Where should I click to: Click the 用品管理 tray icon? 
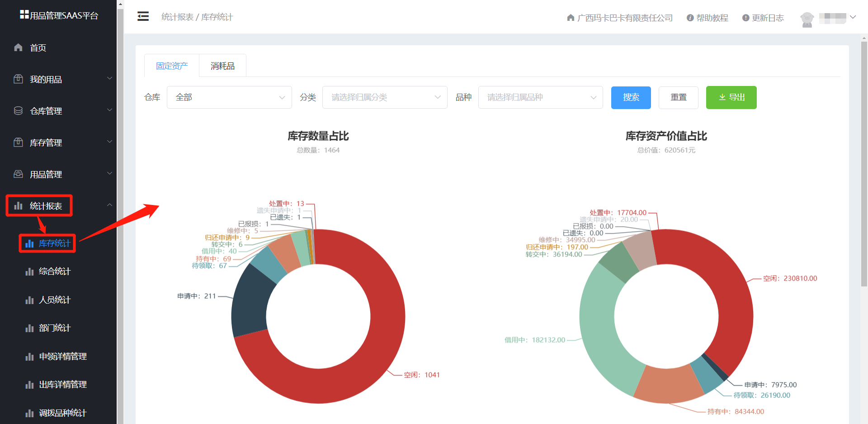coord(18,174)
